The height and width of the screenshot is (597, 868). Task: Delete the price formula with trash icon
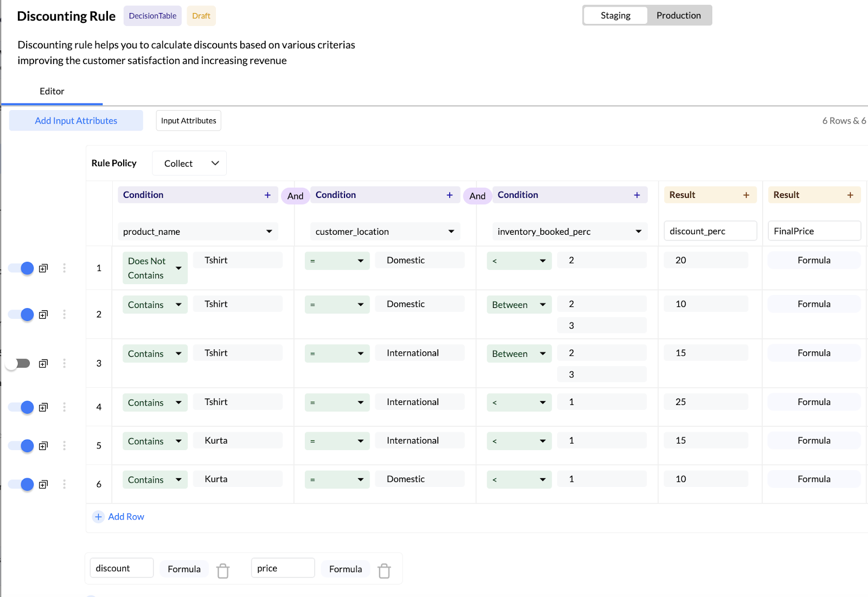[384, 570]
